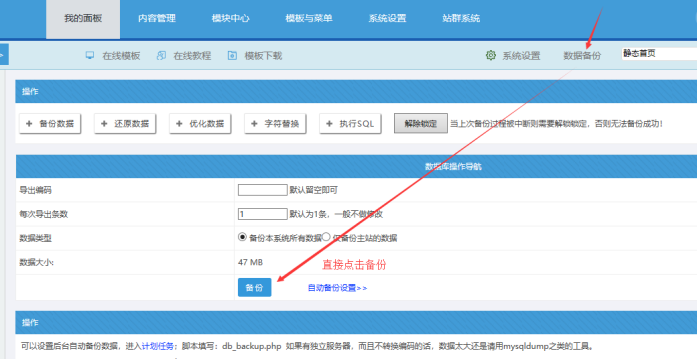Click the 解除锁定 button
Viewport: 697px width, 360px height.
pyautogui.click(x=421, y=124)
